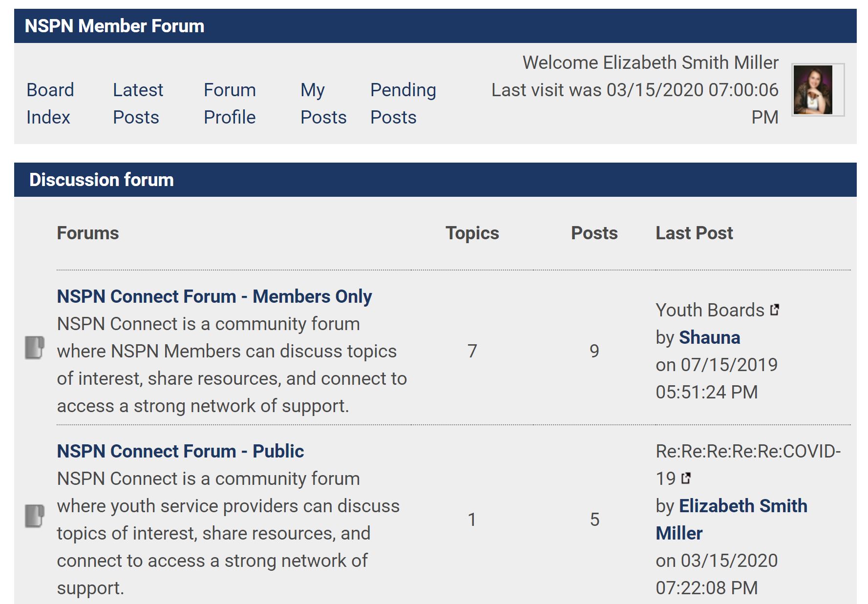
Task: Open Shauna's user profile link
Action: tap(709, 337)
